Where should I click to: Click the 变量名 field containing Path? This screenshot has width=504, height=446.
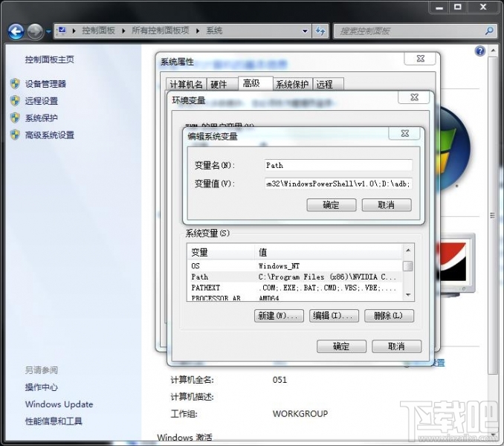tap(338, 165)
